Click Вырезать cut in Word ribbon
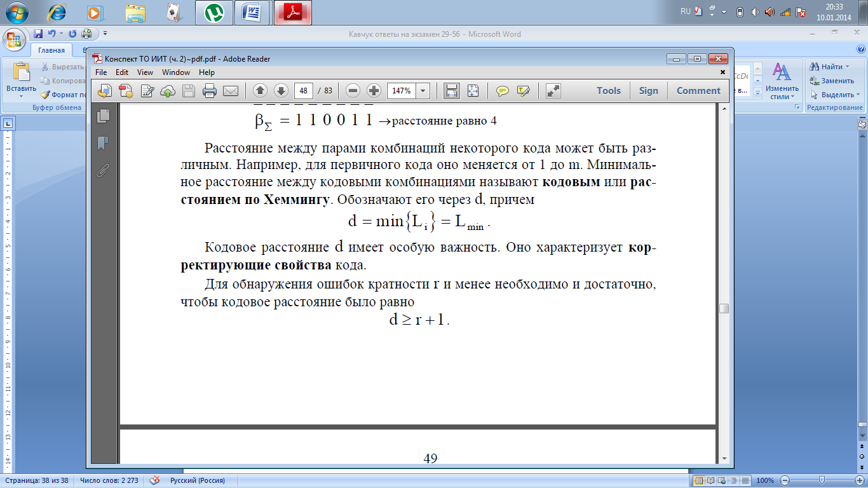Viewport: 868px width, 488px height. coord(63,67)
